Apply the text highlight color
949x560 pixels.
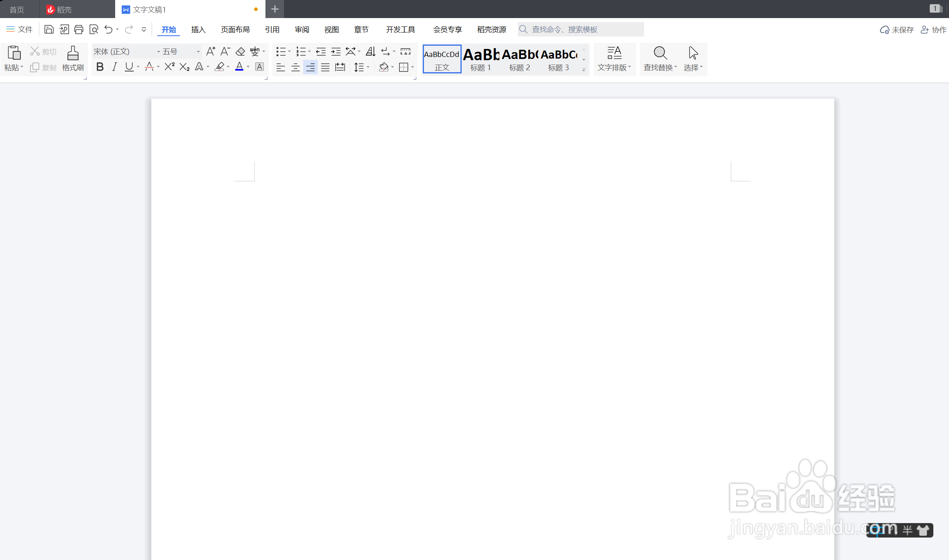point(219,67)
